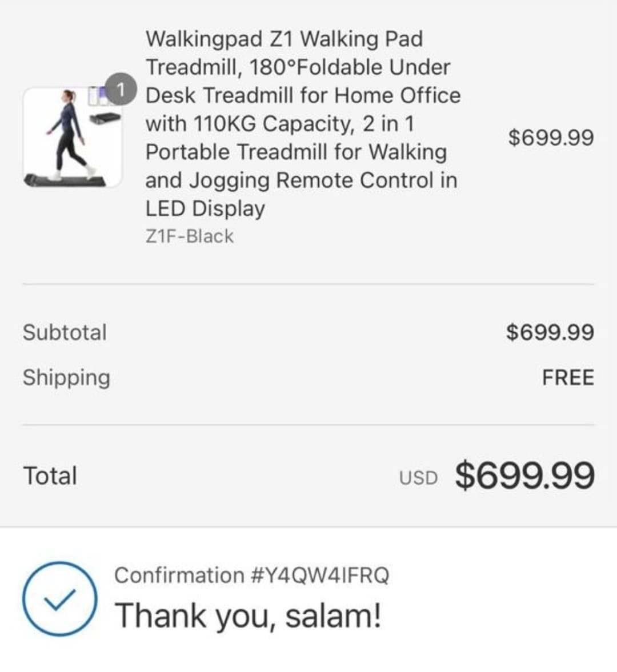The width and height of the screenshot is (617, 672).
Task: Click the item price $699.99 beside product
Action: 551,138
